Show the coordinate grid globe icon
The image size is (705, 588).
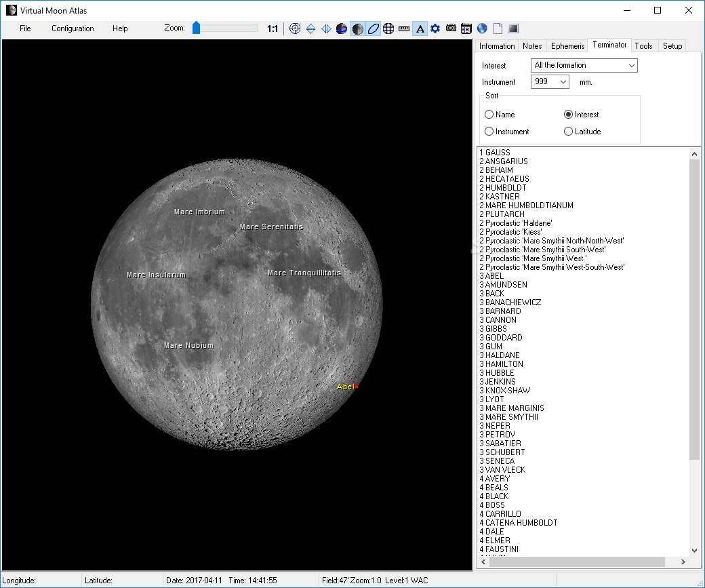coord(388,28)
